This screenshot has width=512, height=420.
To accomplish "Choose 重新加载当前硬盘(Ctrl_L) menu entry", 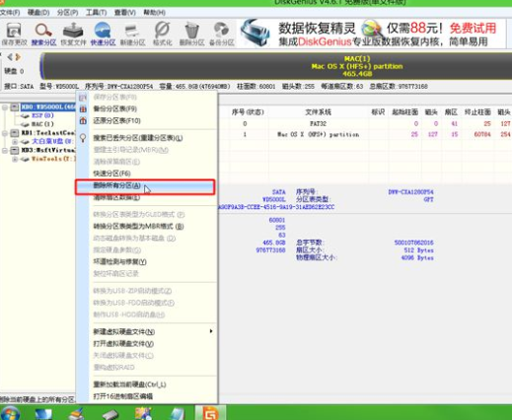I will [x=129, y=385].
